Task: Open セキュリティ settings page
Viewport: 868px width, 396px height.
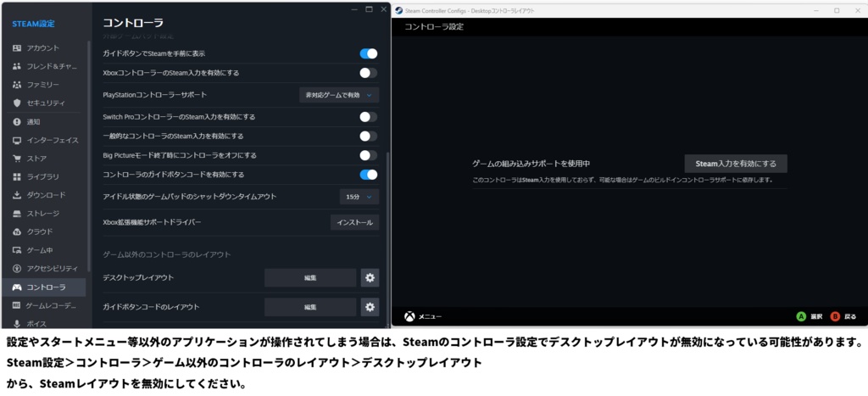Action: [44, 103]
